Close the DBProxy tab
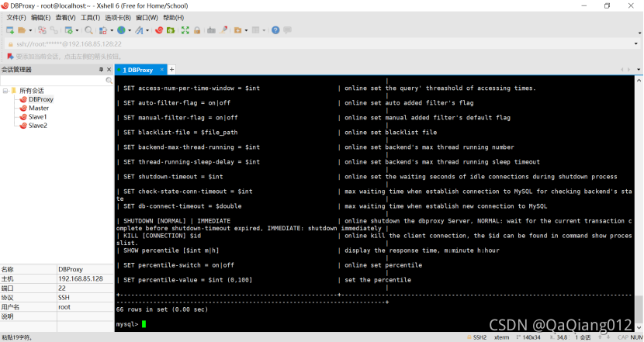The width and height of the screenshot is (644, 342). [x=162, y=69]
